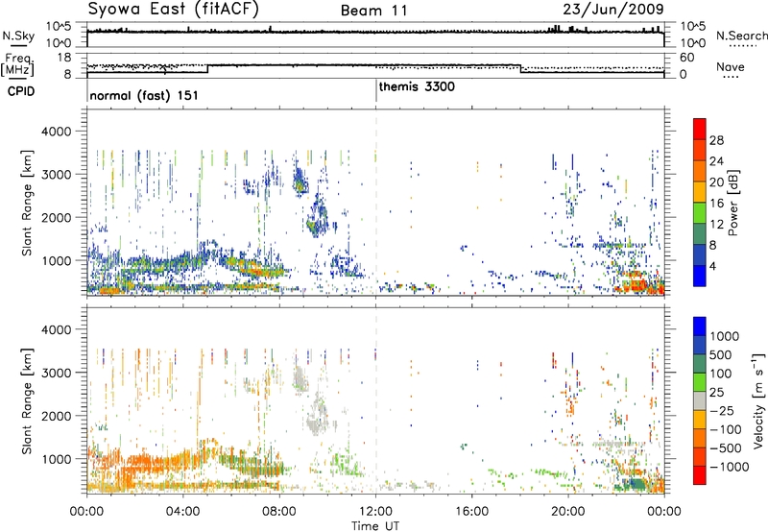Viewport: 768px width, 532px height.
Task: Select Velocity segment between 500 and 1000
Action: tap(700, 345)
